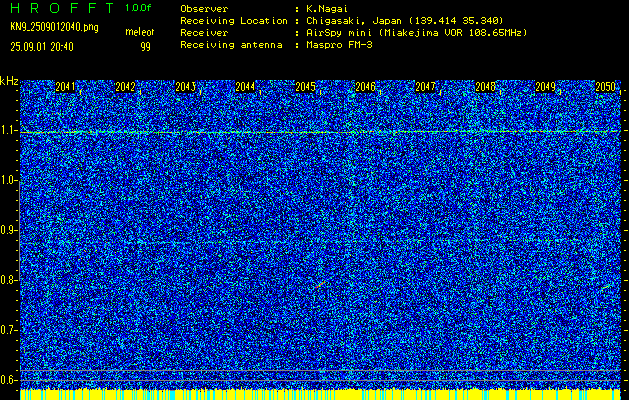Click the 0.9 kHz axis label
The image size is (629, 400).
pos(8,230)
